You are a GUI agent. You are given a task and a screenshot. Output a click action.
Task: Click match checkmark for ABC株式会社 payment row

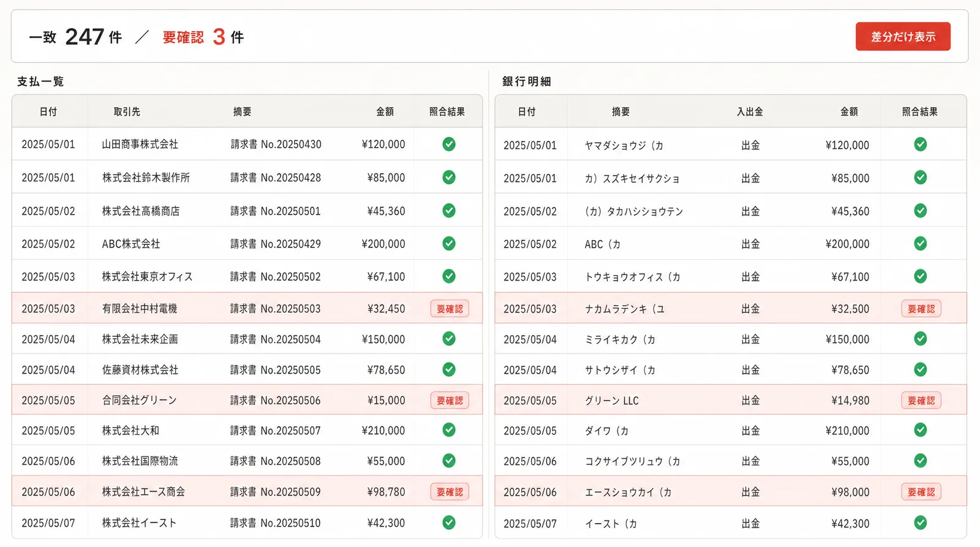pos(449,244)
